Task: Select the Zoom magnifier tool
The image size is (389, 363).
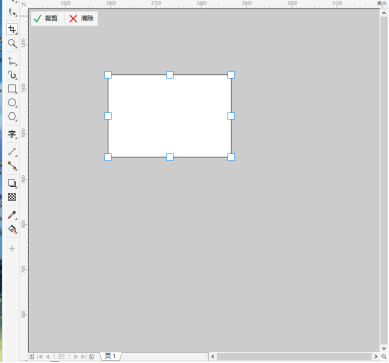Action: pyautogui.click(x=12, y=44)
